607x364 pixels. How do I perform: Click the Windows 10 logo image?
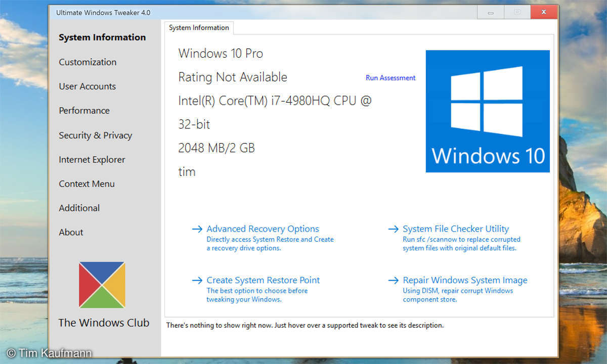(488, 111)
